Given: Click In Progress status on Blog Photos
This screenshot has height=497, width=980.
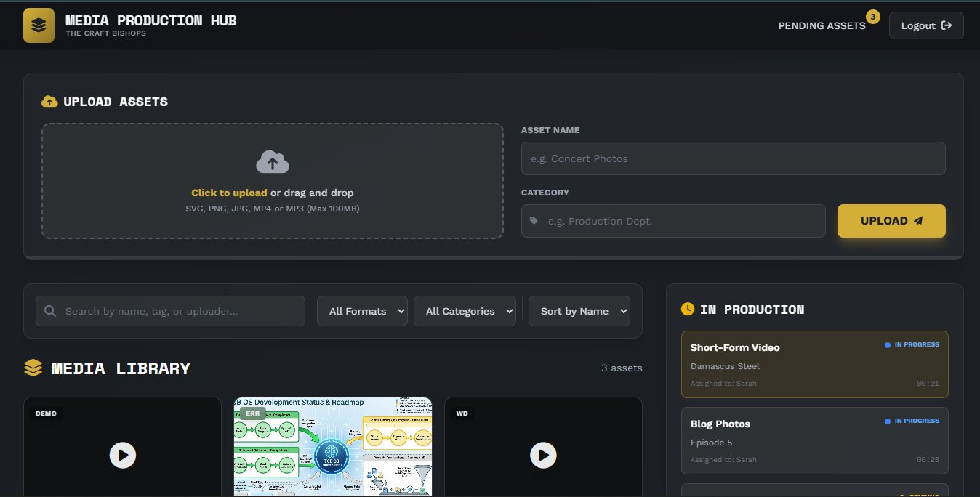Looking at the screenshot, I should coord(912,421).
